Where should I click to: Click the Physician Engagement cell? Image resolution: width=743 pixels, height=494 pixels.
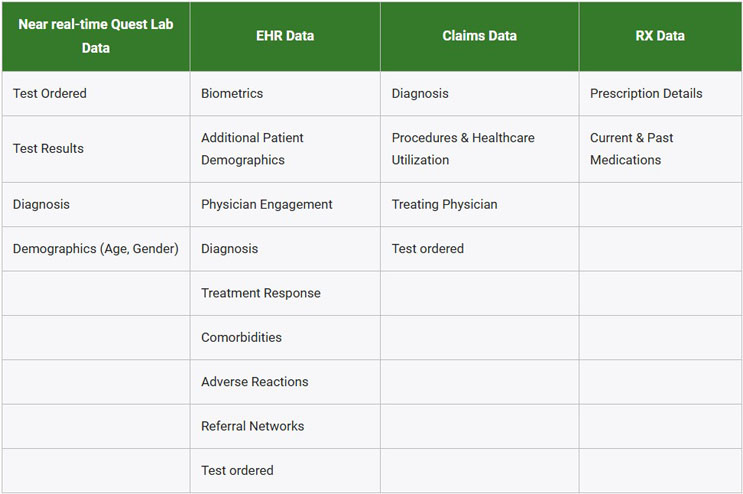point(267,205)
